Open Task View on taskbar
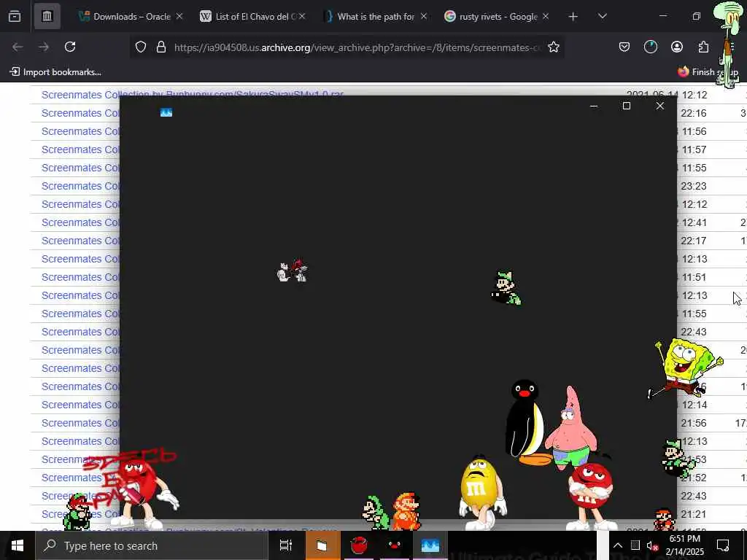Screen dimensions: 747x560 click(x=286, y=545)
